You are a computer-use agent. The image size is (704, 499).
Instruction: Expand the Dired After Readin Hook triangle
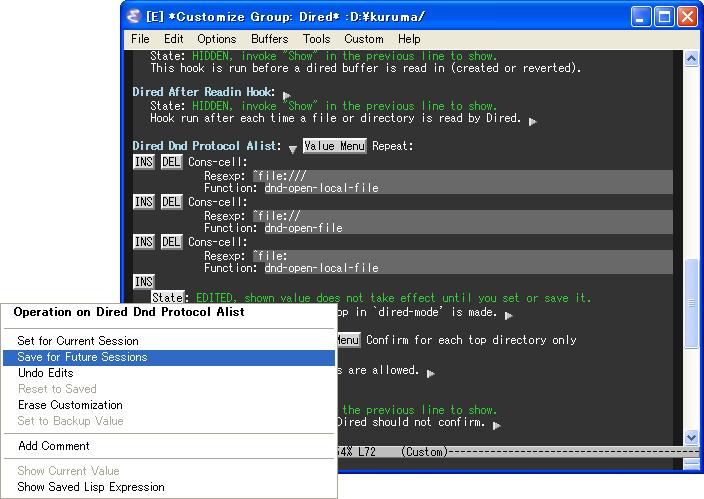(286, 93)
